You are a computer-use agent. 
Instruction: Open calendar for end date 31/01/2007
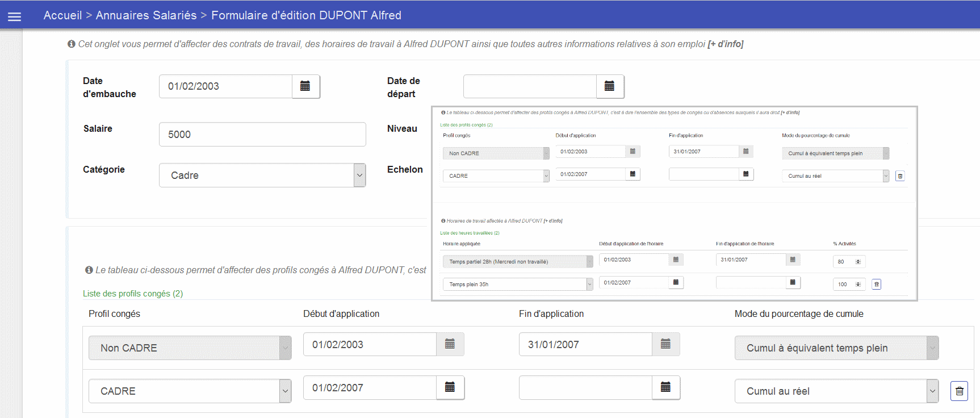tap(665, 344)
